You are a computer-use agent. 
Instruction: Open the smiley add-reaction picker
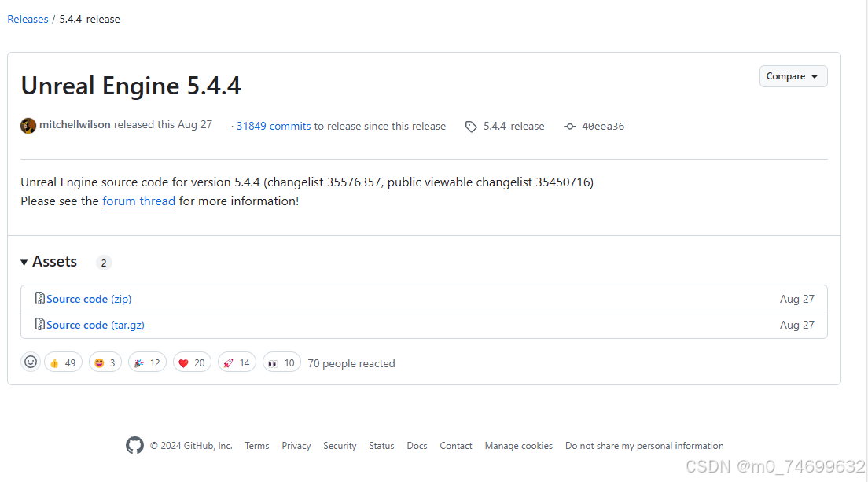pos(31,362)
